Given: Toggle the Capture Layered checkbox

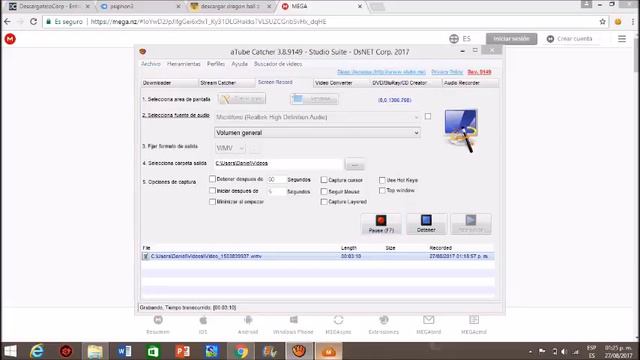Looking at the screenshot, I should tap(324, 202).
